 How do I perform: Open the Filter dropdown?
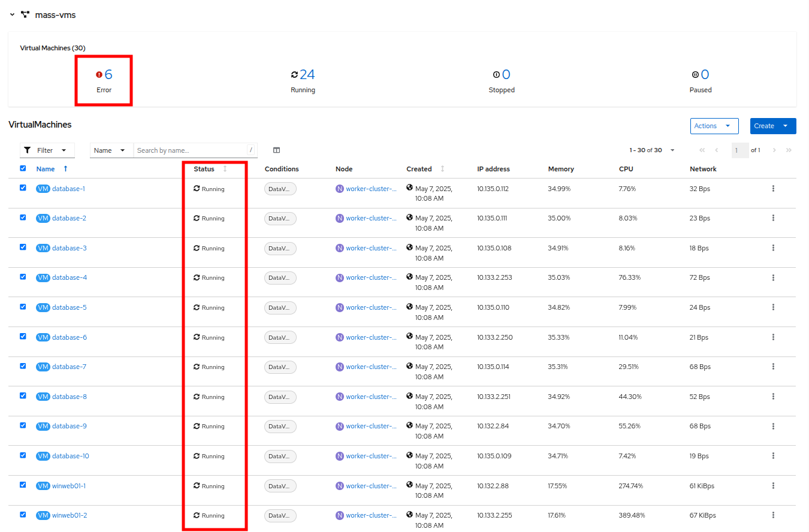[x=47, y=150]
